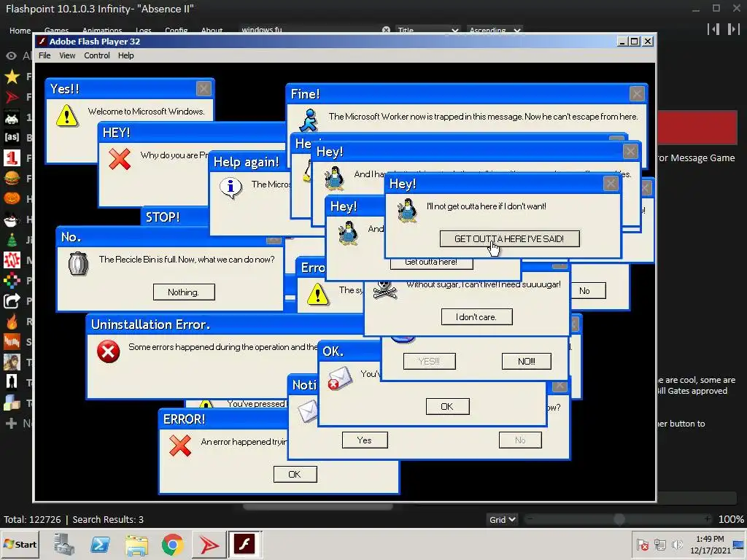Select the Christmas tree playlist icon in sidebar
Screen dimensions: 747x560
[12, 239]
